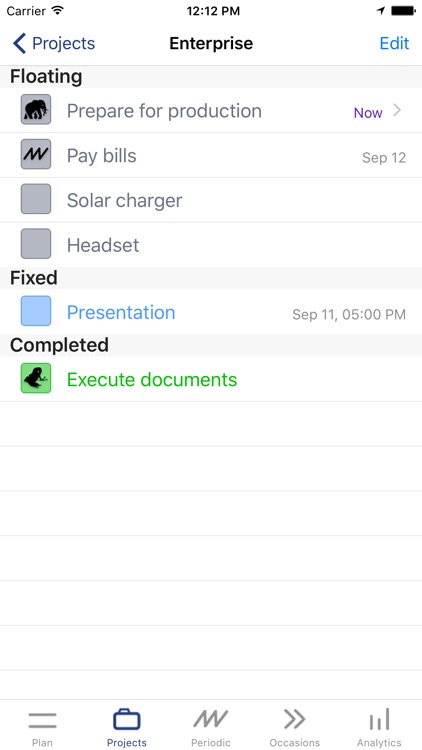Select the Presentation task title
The width and height of the screenshot is (422, 750).
121,312
